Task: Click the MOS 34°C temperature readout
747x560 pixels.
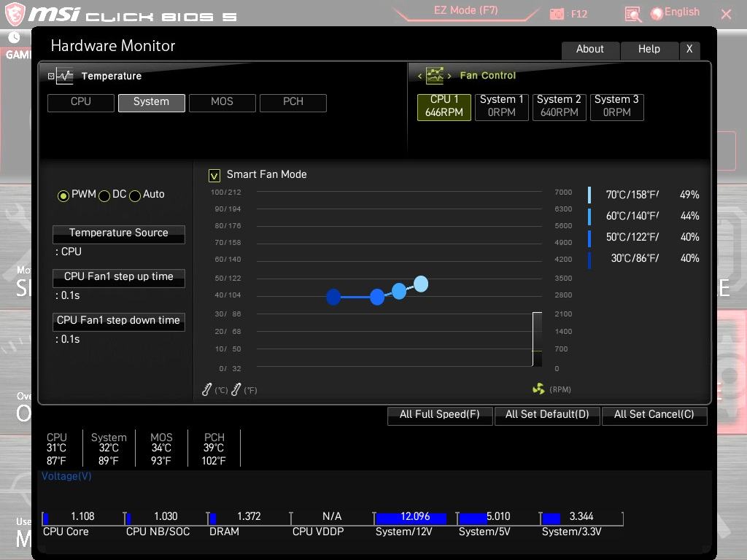Action: point(161,448)
